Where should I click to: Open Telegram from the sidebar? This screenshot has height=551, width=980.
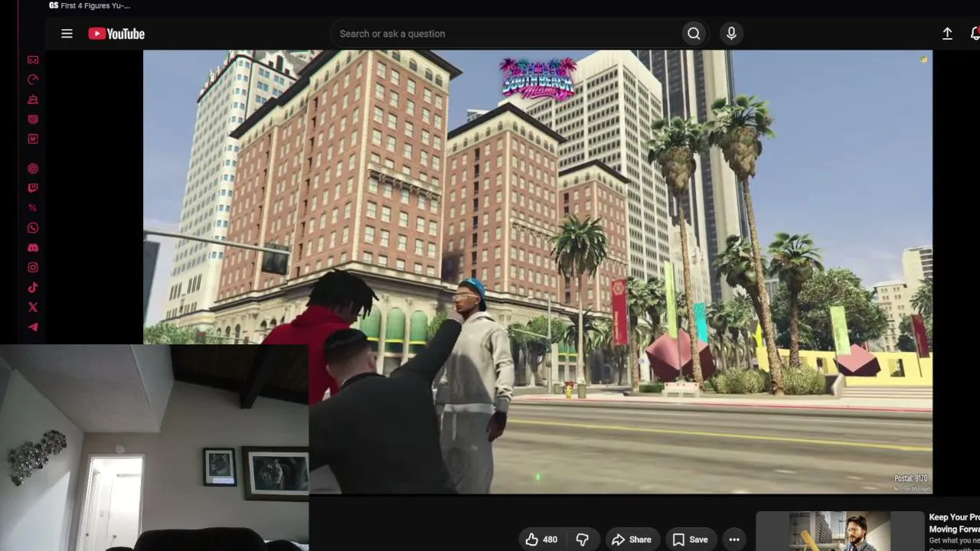pos(33,328)
